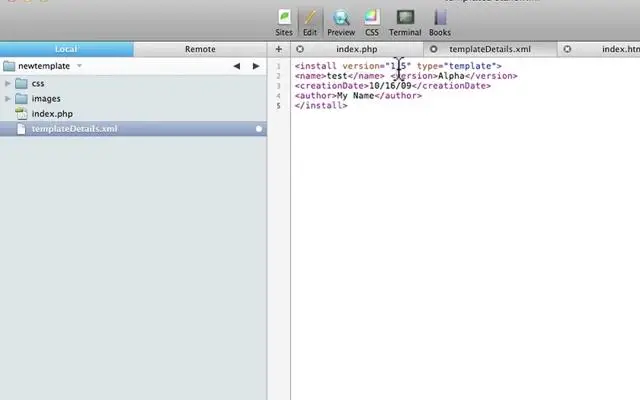640x400 pixels.
Task: Click the css folder icon
Action: [21, 83]
